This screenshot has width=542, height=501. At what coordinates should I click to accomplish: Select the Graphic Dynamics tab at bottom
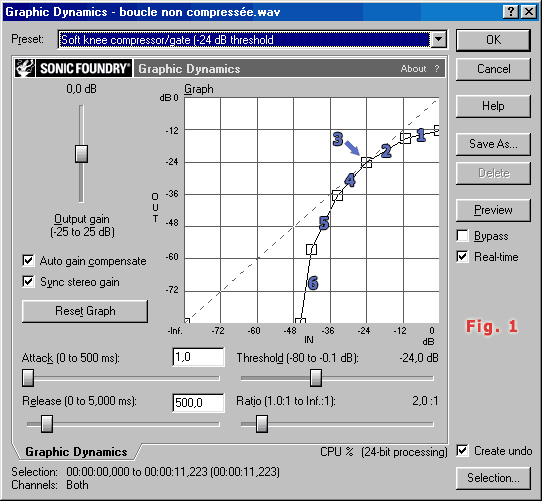[76, 452]
